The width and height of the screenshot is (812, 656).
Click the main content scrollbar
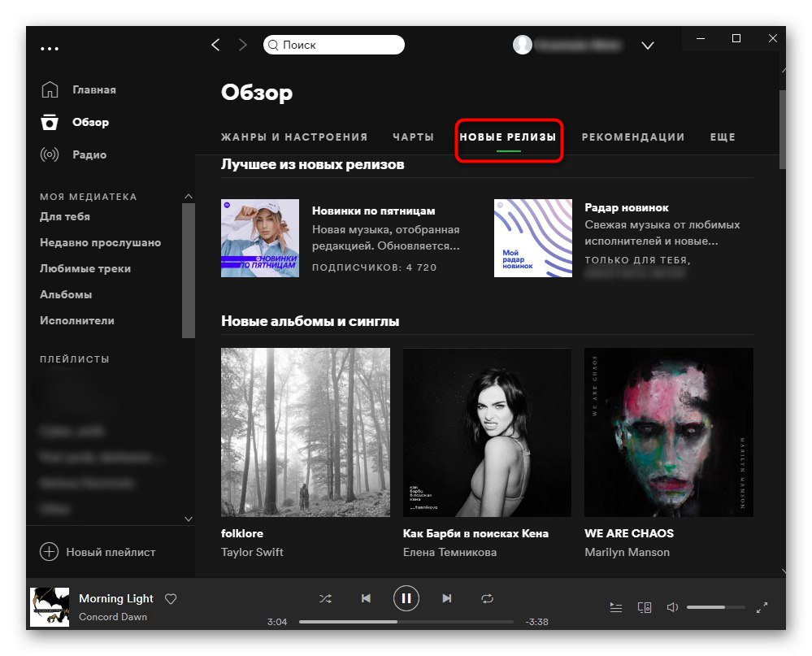pos(783,129)
